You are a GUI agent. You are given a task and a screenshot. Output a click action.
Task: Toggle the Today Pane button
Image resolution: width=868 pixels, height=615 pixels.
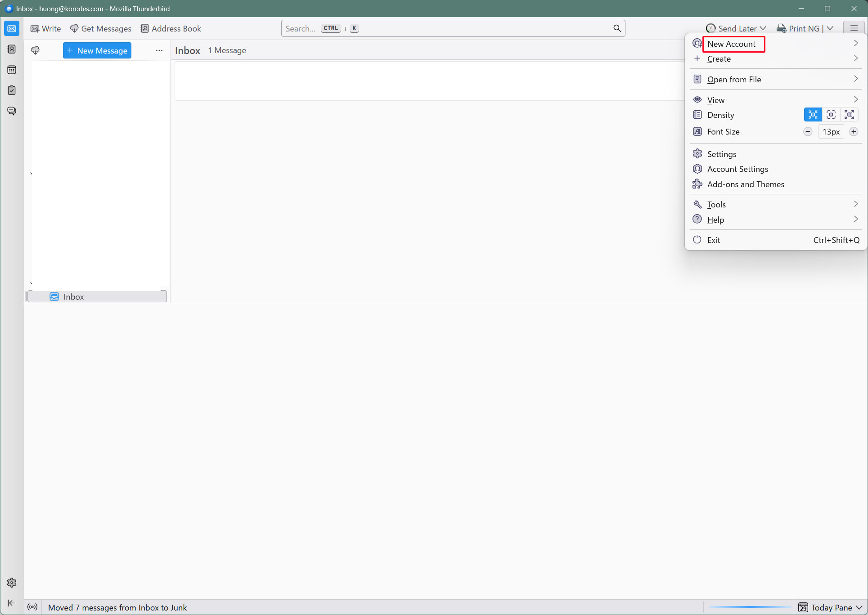825,607
